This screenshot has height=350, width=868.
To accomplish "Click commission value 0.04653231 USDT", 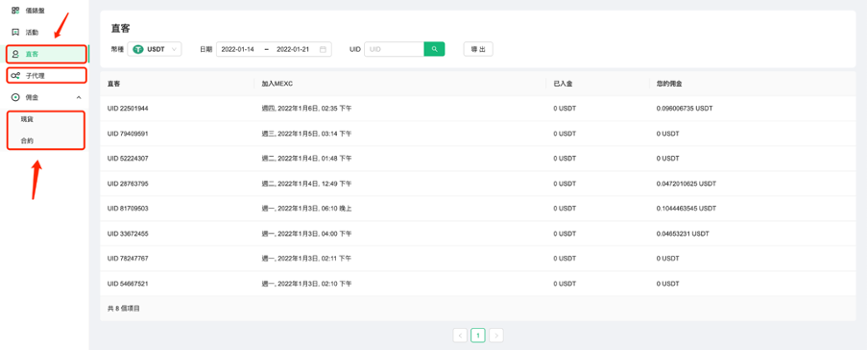I will [683, 234].
